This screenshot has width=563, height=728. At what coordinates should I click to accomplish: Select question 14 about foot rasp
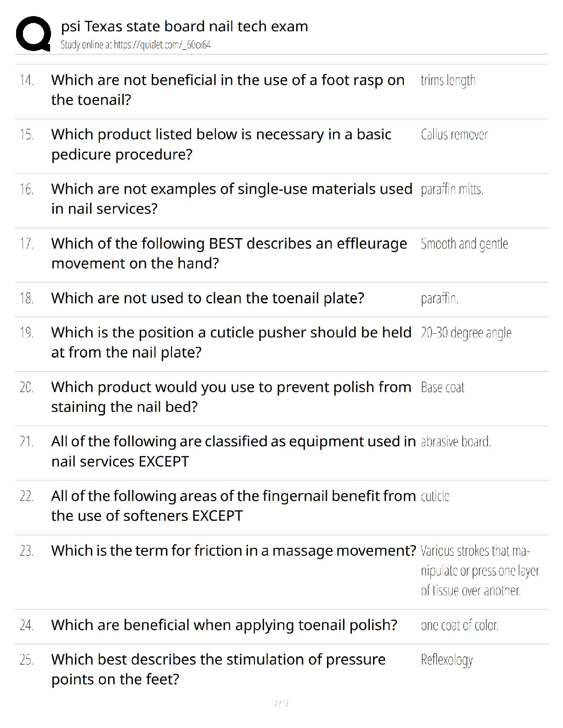pos(228,90)
